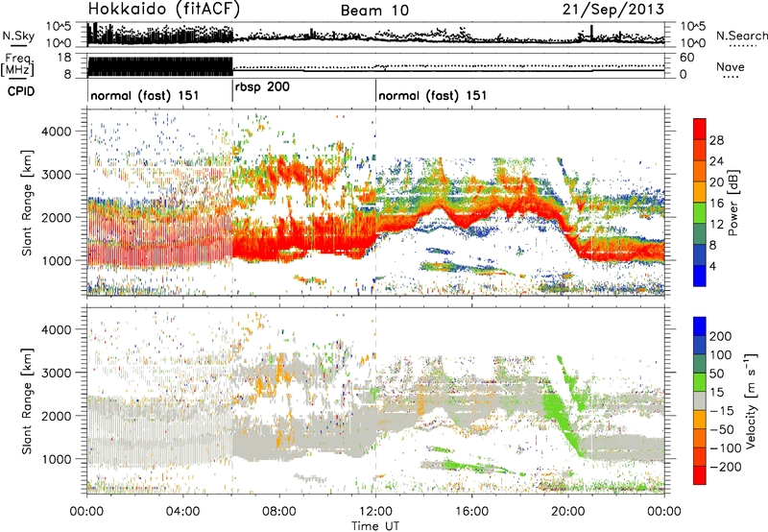Click the 18 tick on frequency axis
The image size is (768, 532).
coord(64,58)
